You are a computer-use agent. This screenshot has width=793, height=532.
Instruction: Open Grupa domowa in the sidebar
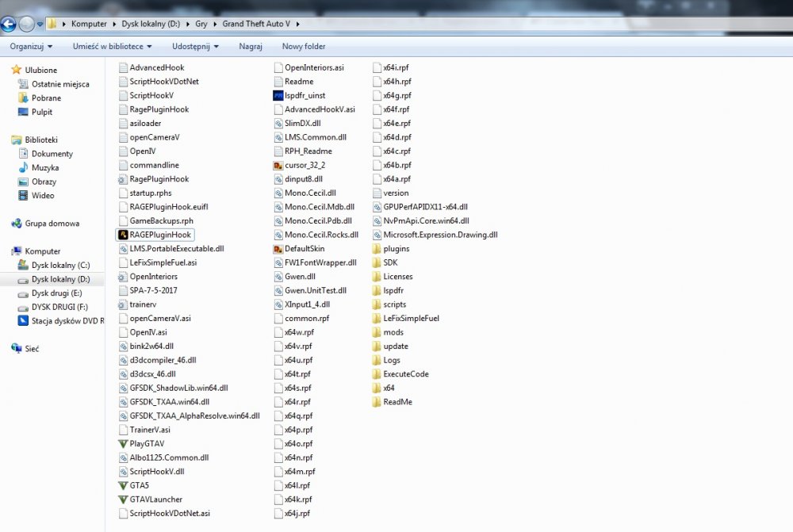coord(52,224)
